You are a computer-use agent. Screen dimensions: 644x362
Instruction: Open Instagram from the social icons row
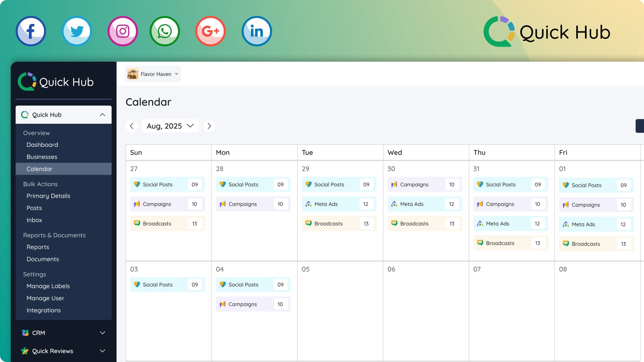click(x=122, y=31)
